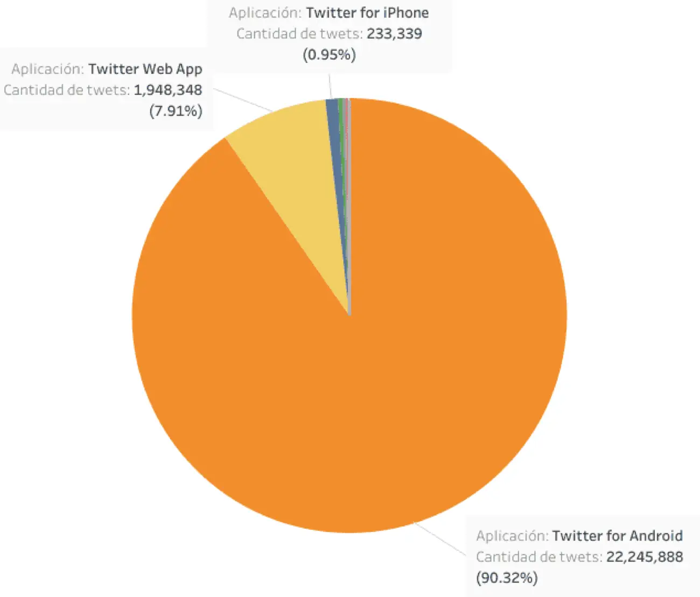This screenshot has width=700, height=597.
Task: Click the 'Twitter for Android' label text
Action: click(617, 536)
